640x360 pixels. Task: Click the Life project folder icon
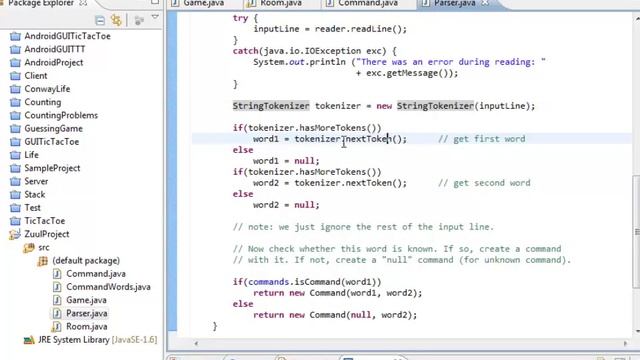pyautogui.click(x=15, y=155)
